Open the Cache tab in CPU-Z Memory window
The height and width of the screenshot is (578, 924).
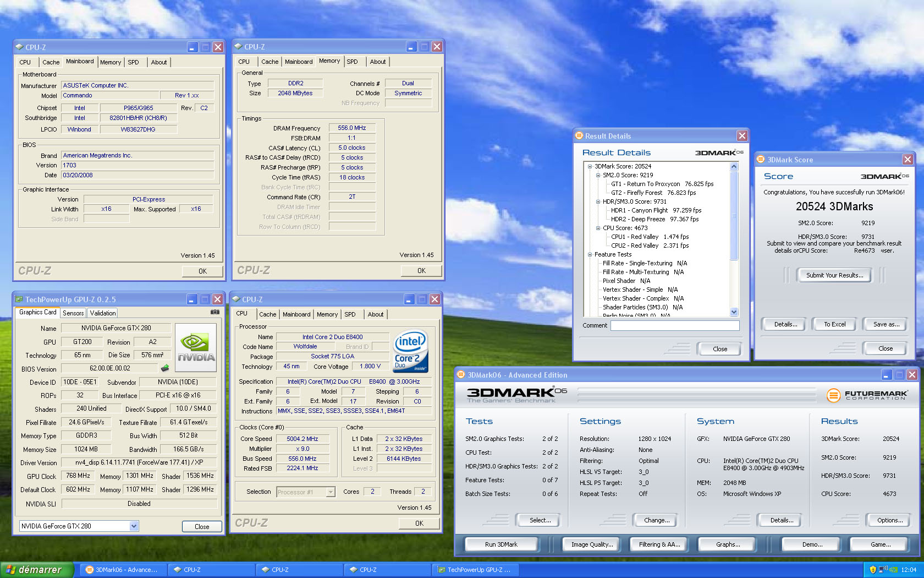(x=269, y=62)
